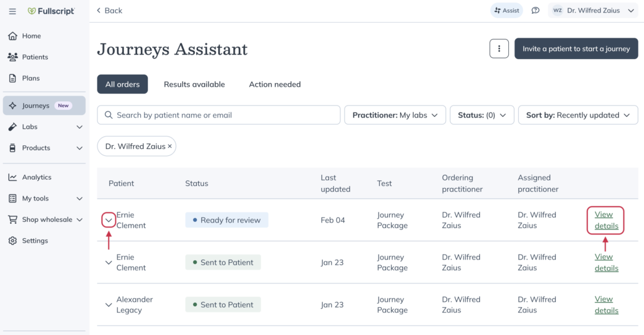
Task: Open the Practitioner: My labs dropdown
Action: click(x=395, y=115)
